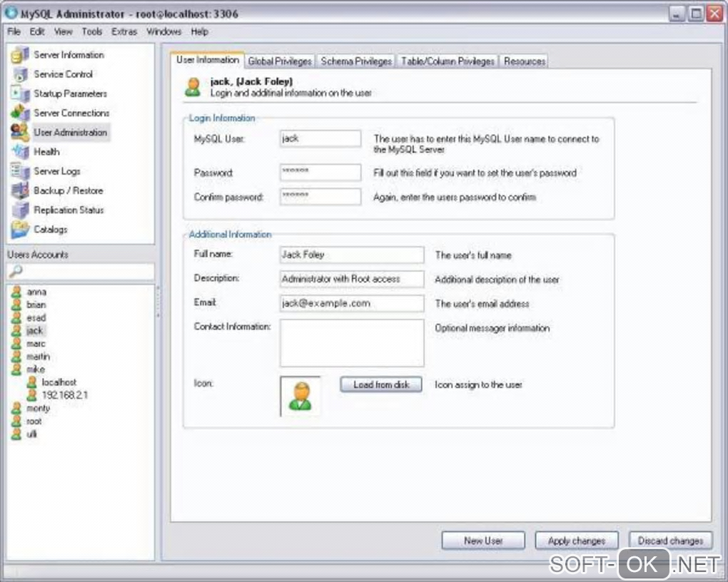Open the Help menu
The image size is (728, 582).
pyautogui.click(x=200, y=31)
